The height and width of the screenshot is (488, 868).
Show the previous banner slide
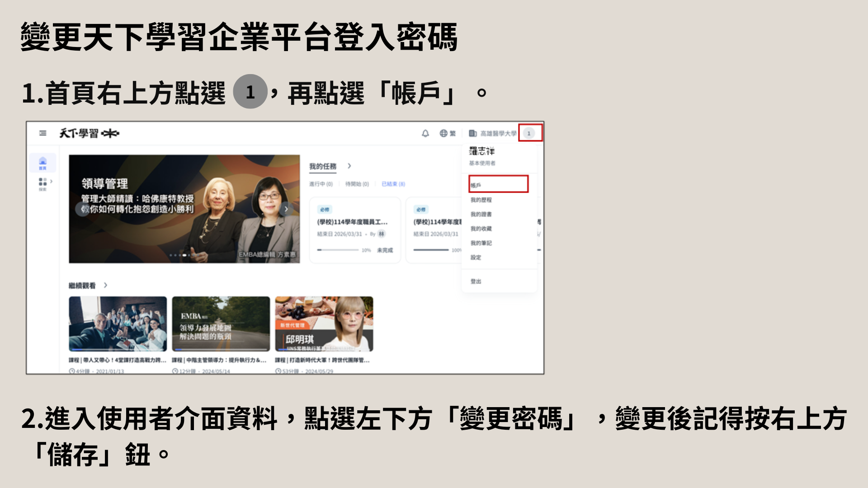(x=82, y=209)
